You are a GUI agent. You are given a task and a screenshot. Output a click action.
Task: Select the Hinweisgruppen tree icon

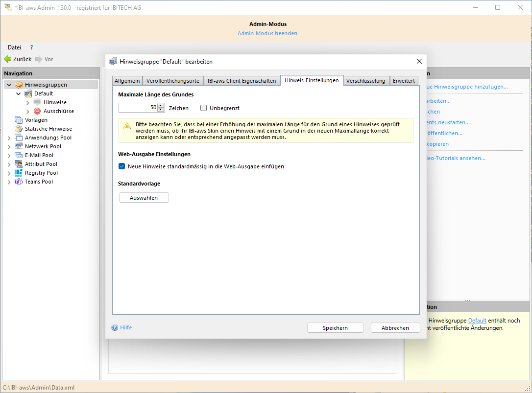coord(19,84)
